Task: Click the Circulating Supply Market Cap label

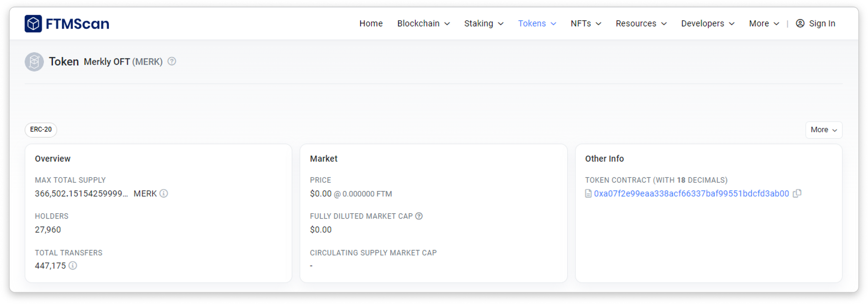Action: pyautogui.click(x=373, y=253)
